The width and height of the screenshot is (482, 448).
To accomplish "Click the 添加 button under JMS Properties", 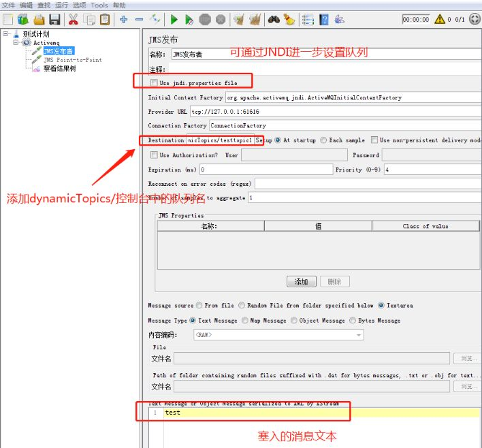I will (x=301, y=281).
